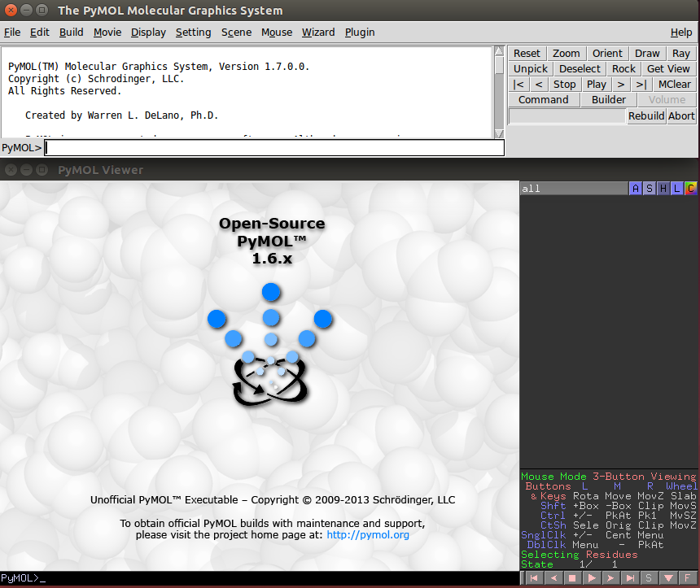Click viewer stop square icon

(572, 578)
